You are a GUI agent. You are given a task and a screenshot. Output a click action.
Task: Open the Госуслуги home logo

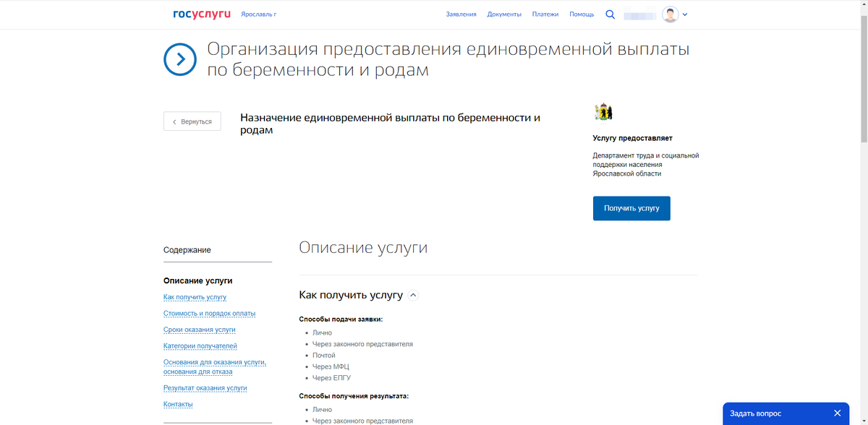point(202,14)
